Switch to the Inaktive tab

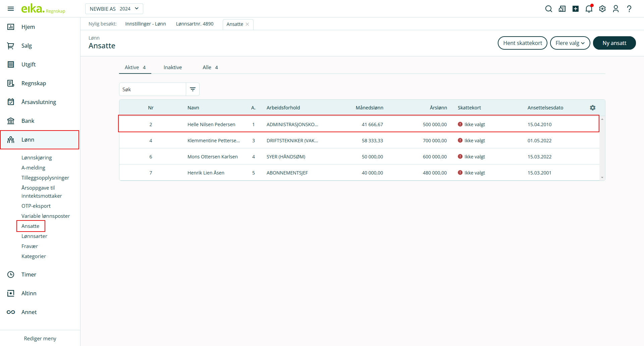173,67
